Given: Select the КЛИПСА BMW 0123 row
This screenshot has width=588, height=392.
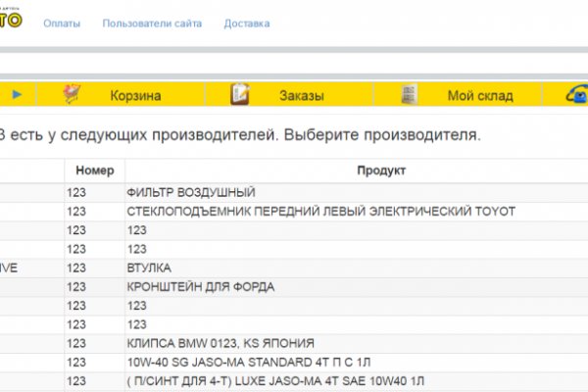Looking at the screenshot, I should 220,342.
